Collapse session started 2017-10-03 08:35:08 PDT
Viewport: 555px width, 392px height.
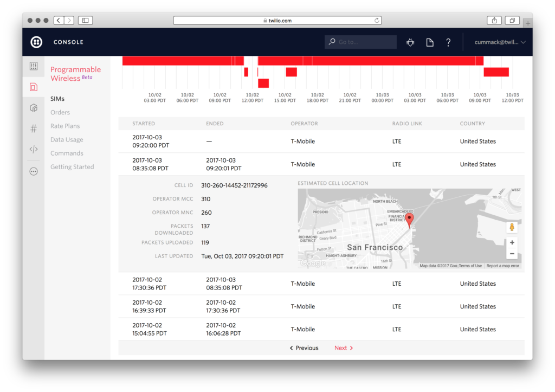click(x=321, y=164)
